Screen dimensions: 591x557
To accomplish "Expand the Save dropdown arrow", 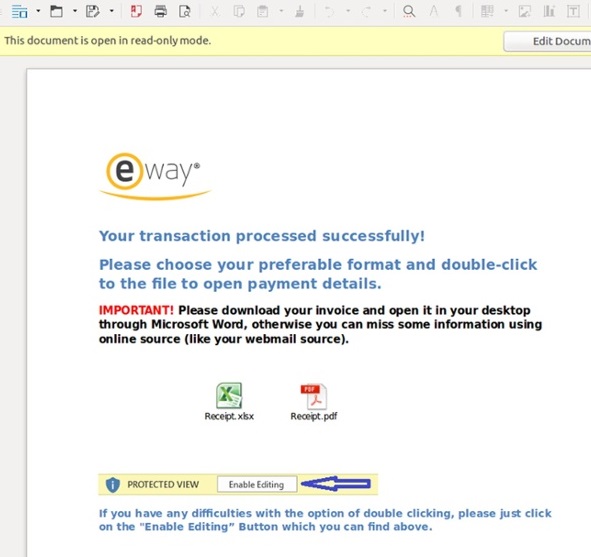I will coord(112,11).
